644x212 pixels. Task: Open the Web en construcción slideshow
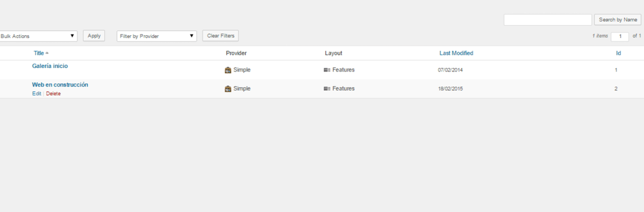pos(60,85)
